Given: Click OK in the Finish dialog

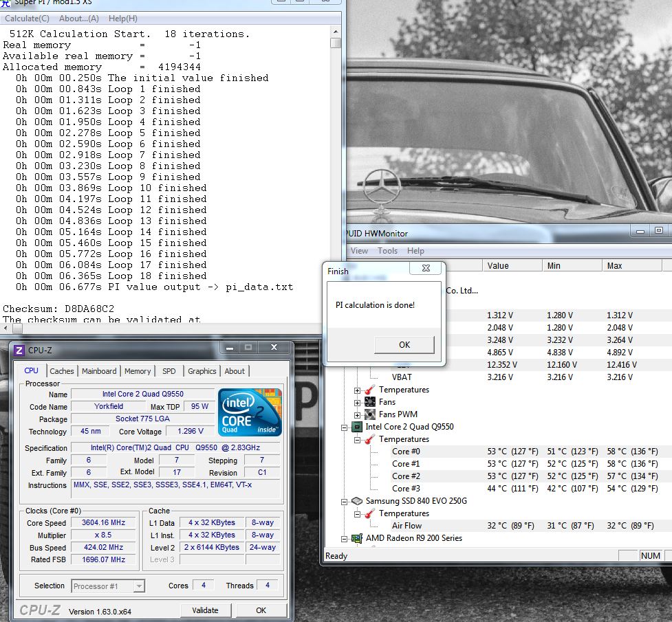Looking at the screenshot, I should point(404,345).
